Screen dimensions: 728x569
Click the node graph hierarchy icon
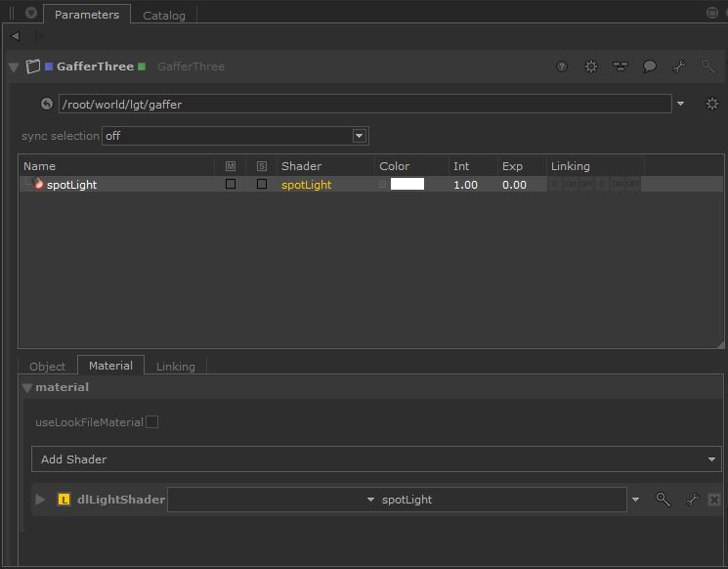coord(621,66)
